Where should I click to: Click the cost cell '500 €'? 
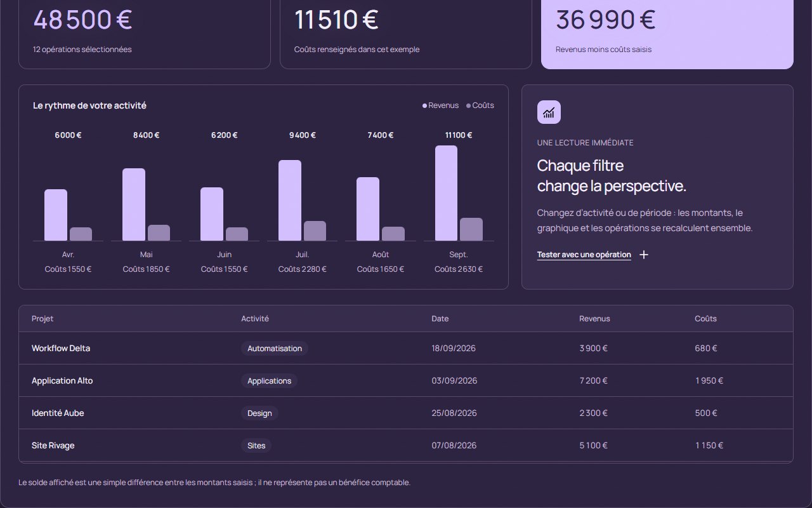[x=706, y=413]
